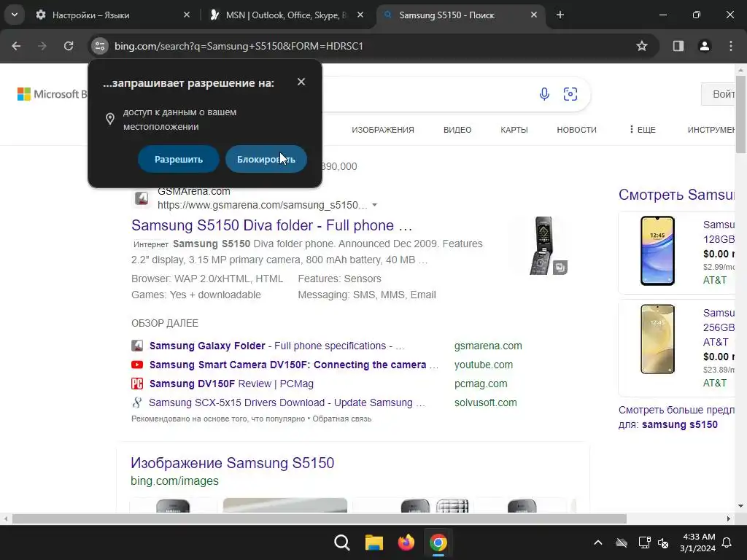This screenshot has height=560, width=747.
Task: Click Chrome icon on taskbar
Action: tap(438, 542)
